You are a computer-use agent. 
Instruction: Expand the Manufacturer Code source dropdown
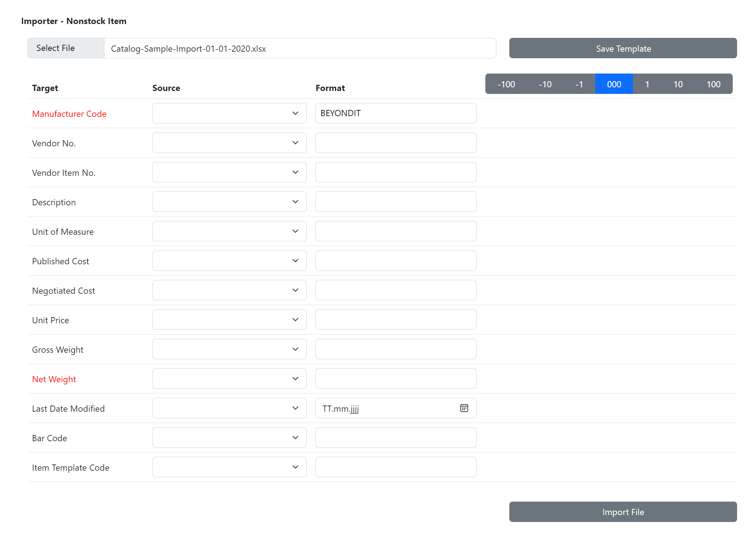pos(229,113)
